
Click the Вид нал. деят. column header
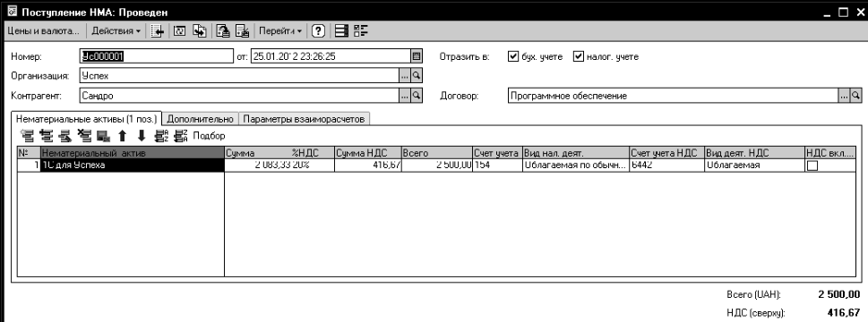(x=575, y=153)
